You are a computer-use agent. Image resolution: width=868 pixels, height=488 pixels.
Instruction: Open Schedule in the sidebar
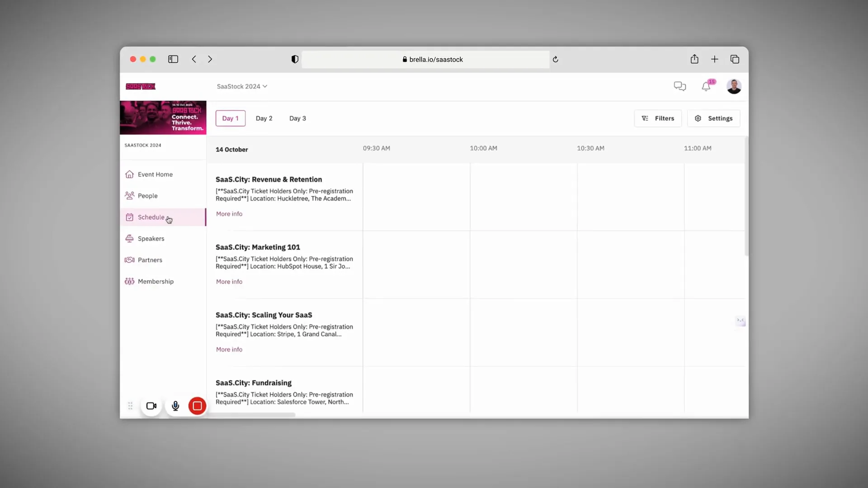click(x=163, y=217)
